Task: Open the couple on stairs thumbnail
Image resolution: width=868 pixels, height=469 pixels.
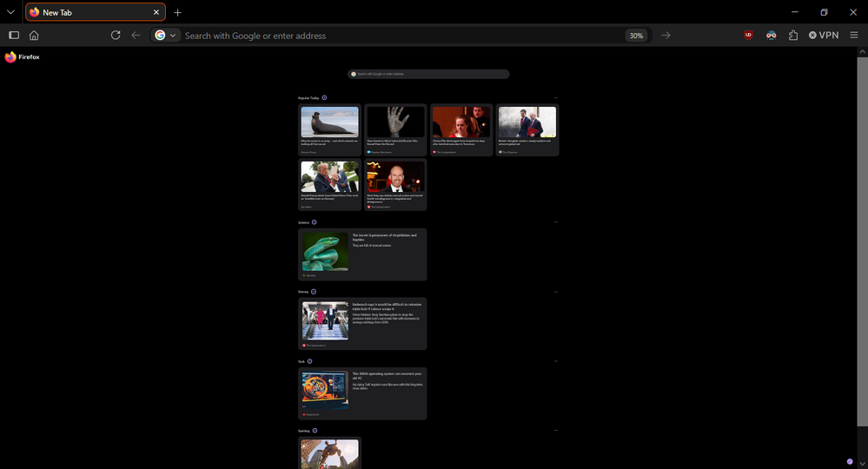Action: (x=326, y=320)
